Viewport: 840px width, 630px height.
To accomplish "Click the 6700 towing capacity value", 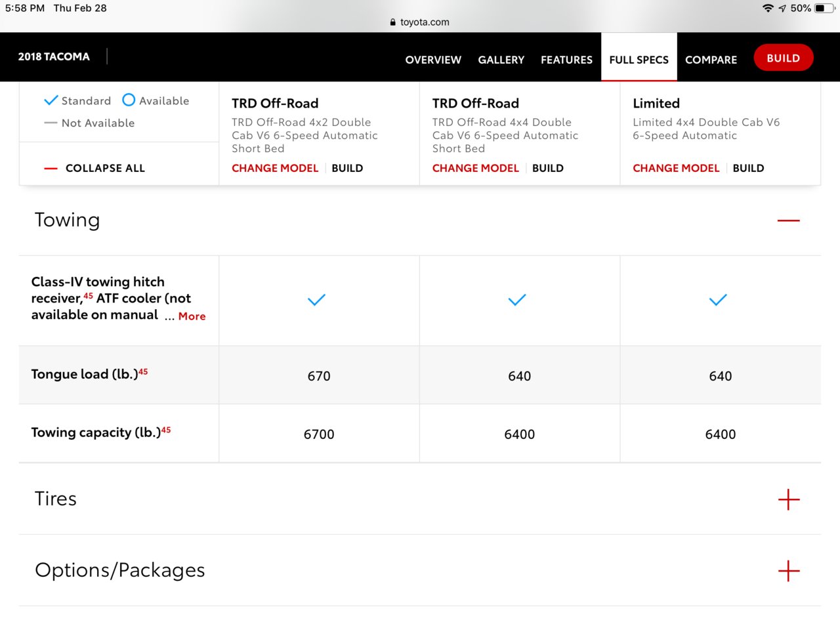I will point(319,434).
